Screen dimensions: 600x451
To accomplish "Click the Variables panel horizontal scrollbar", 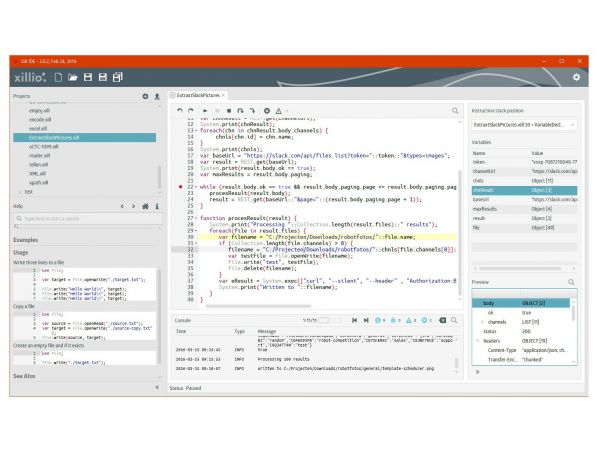I will [x=520, y=269].
